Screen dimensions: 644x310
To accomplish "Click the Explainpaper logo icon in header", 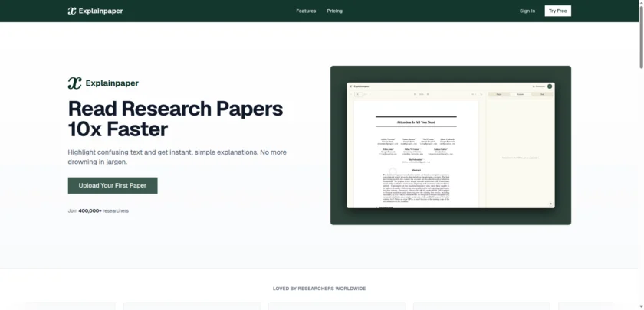I will 72,11.
